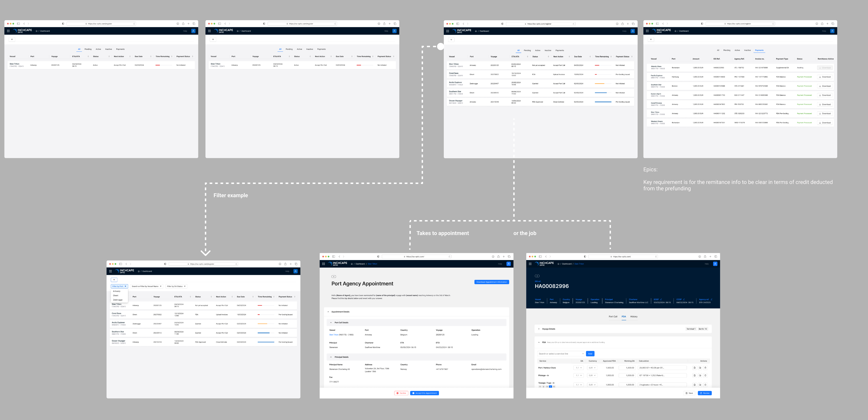Click Arctic Explorer orange time remaining bar, Filter example
The image size is (868, 420).
262,324
